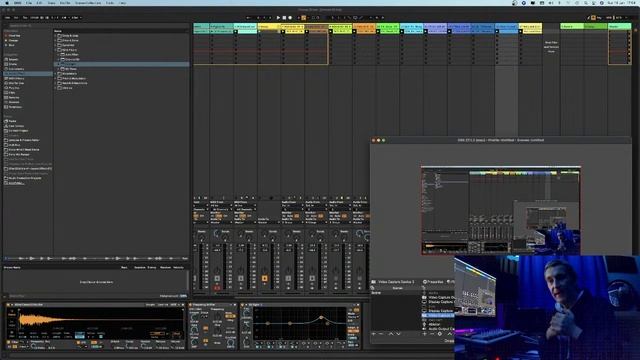
Task: Expand the Pitch & Modulation folder
Action: [x=56, y=78]
